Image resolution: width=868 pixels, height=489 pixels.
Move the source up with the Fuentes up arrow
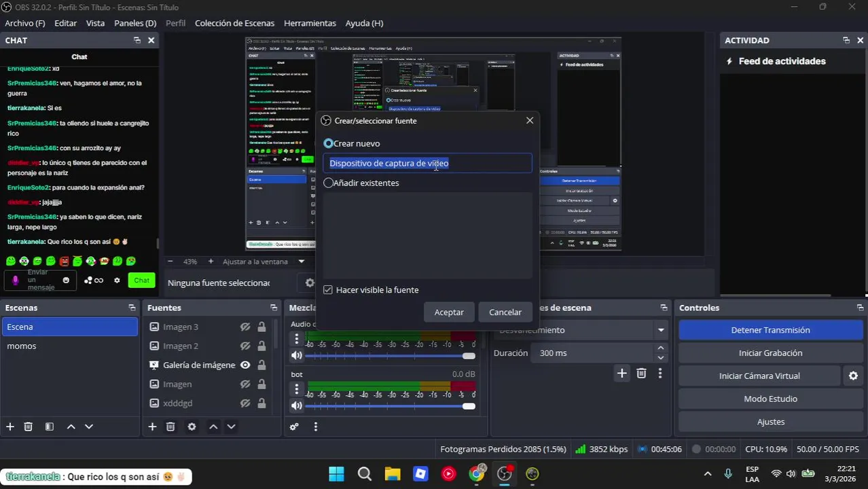point(213,427)
